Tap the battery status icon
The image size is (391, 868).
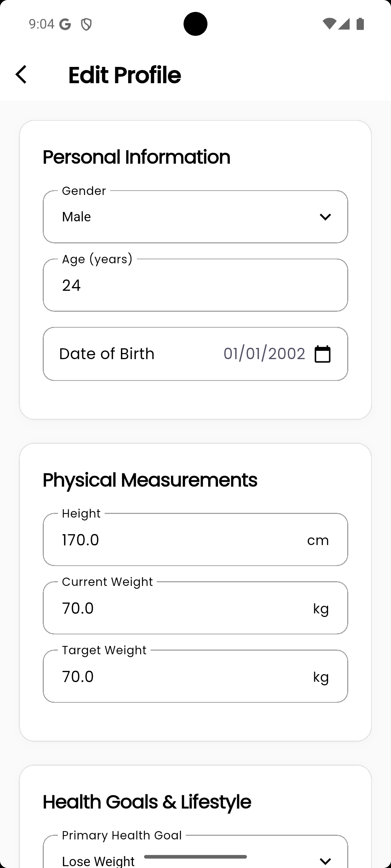click(360, 24)
